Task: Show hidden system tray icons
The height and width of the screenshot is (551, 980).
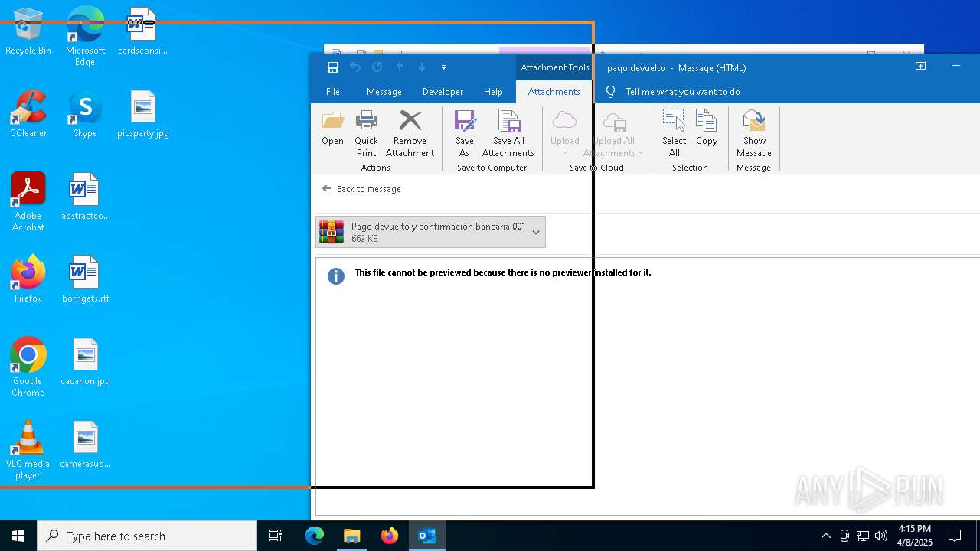Action: tap(825, 536)
